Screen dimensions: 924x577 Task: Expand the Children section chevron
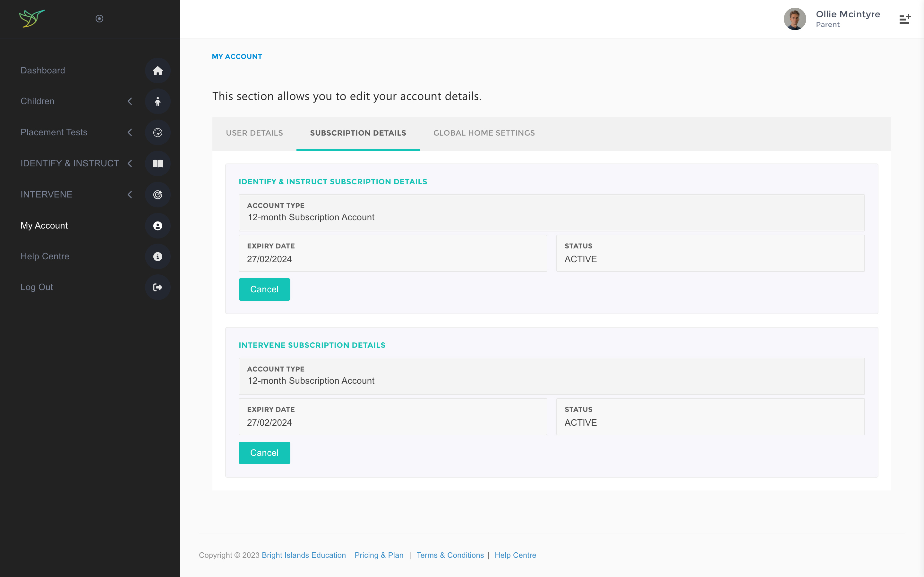click(x=130, y=101)
